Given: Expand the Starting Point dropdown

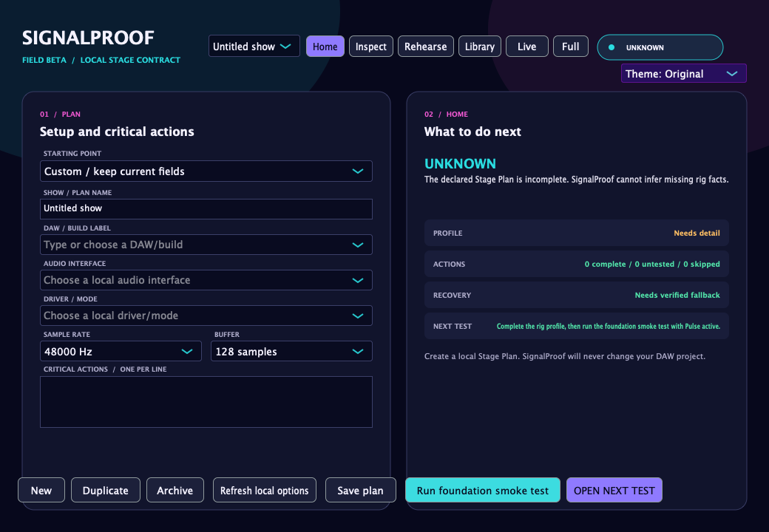Looking at the screenshot, I should (x=206, y=171).
